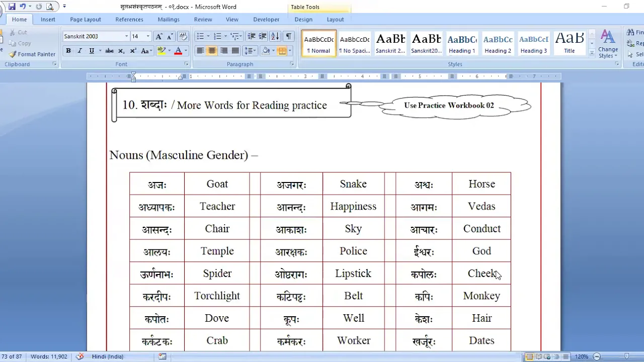Open the Review tab
644x362 pixels.
tap(203, 20)
